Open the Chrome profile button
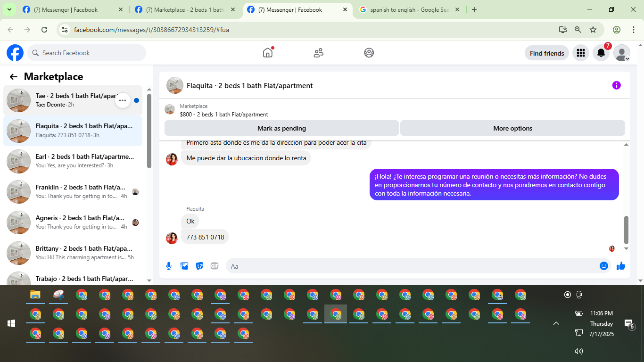 pos(617,30)
